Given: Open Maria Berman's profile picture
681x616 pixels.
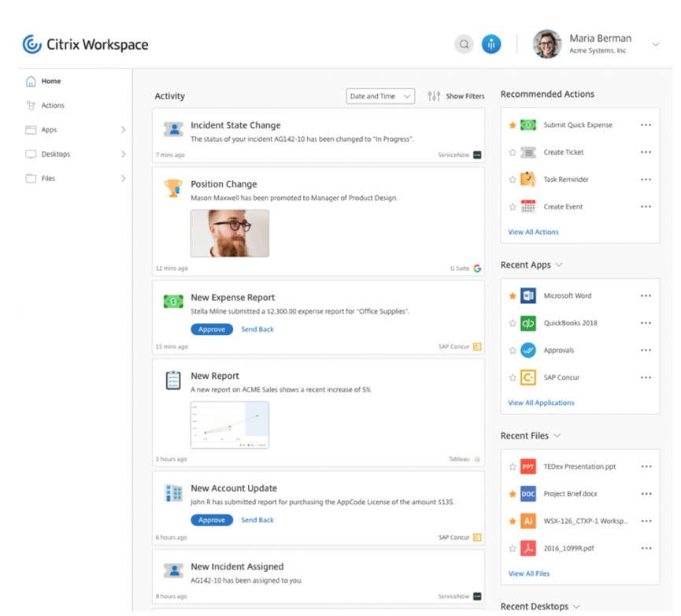Looking at the screenshot, I should click(547, 44).
